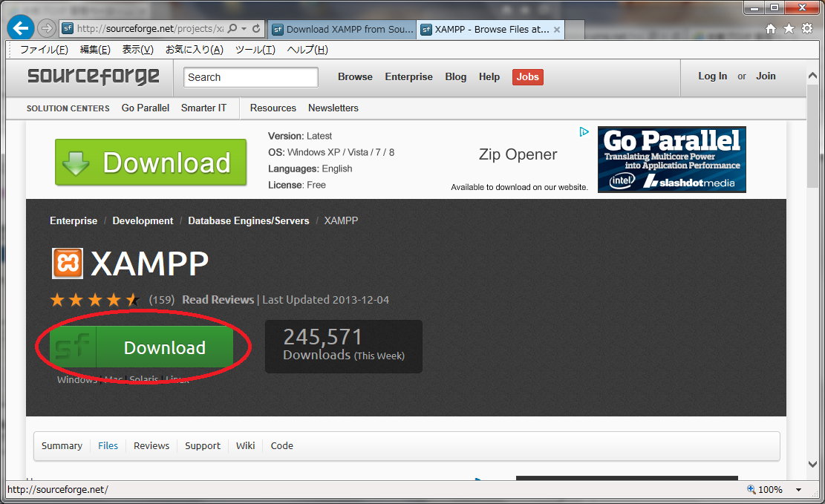Click the dark green sf Download button
Viewport: 825px width, 504px height.
pyautogui.click(x=142, y=347)
